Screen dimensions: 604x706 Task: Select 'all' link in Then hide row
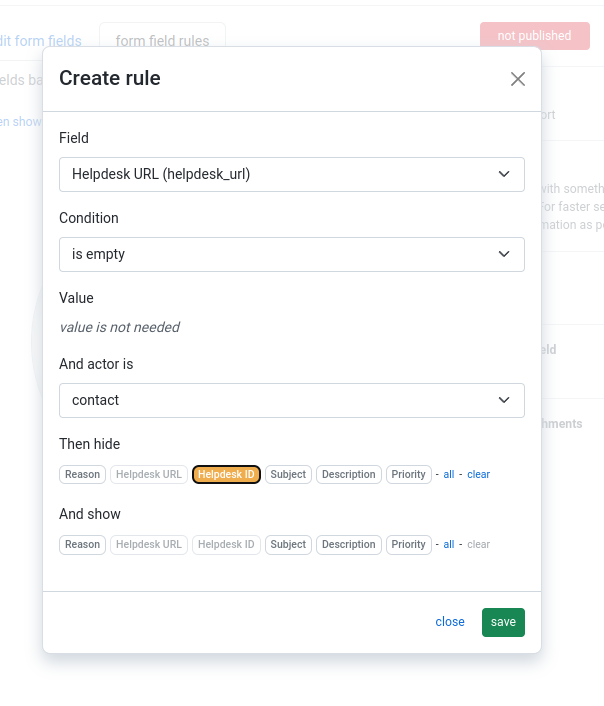tap(449, 475)
